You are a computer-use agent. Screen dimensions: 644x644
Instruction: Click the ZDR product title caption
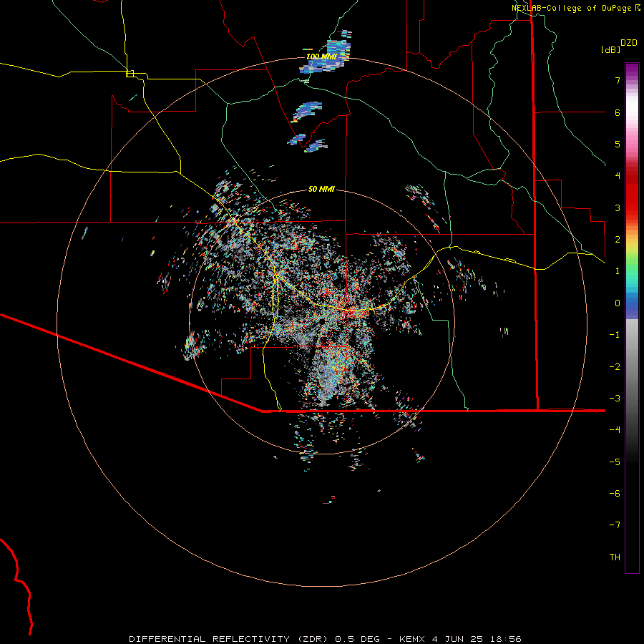(325, 639)
